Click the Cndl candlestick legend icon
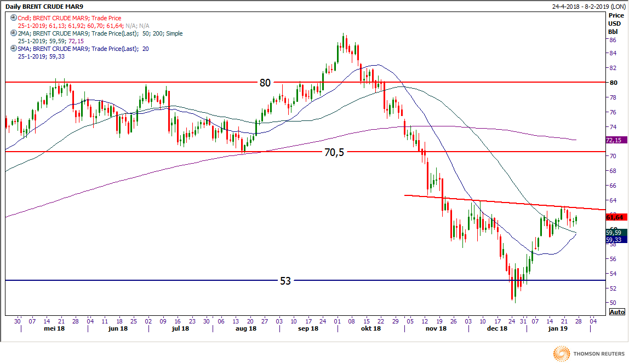Screen dimensions: 629x364 pyautogui.click(x=14, y=18)
